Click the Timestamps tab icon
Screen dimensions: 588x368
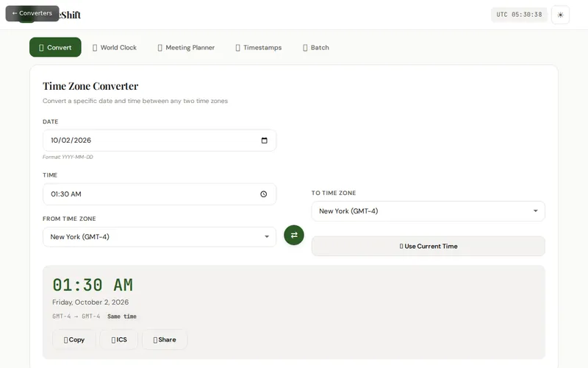pyautogui.click(x=237, y=48)
